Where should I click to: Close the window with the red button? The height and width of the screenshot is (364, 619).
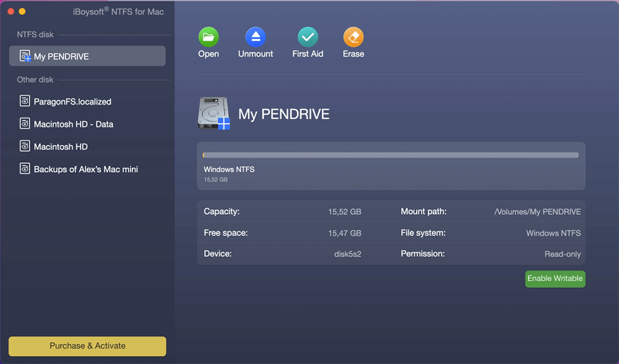point(11,11)
